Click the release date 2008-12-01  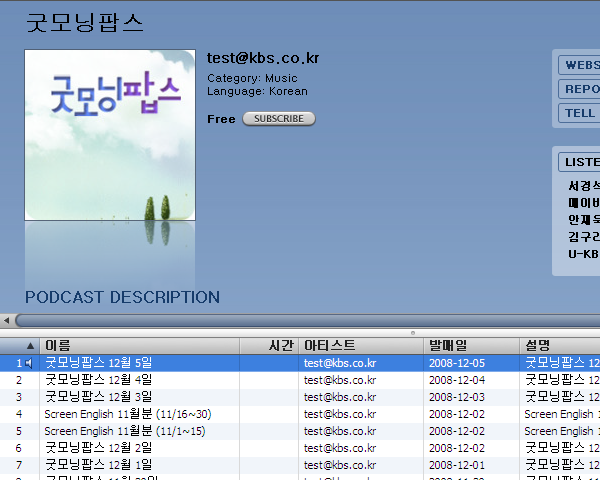click(457, 465)
